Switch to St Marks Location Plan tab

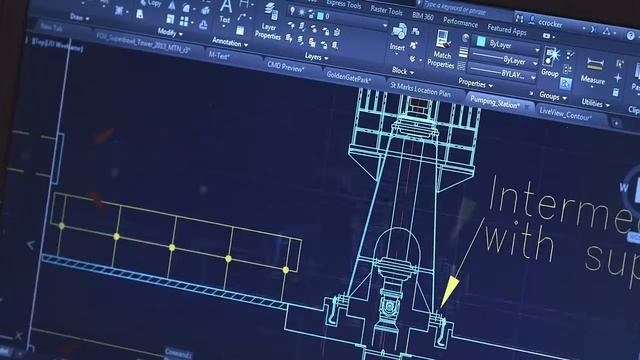point(420,89)
